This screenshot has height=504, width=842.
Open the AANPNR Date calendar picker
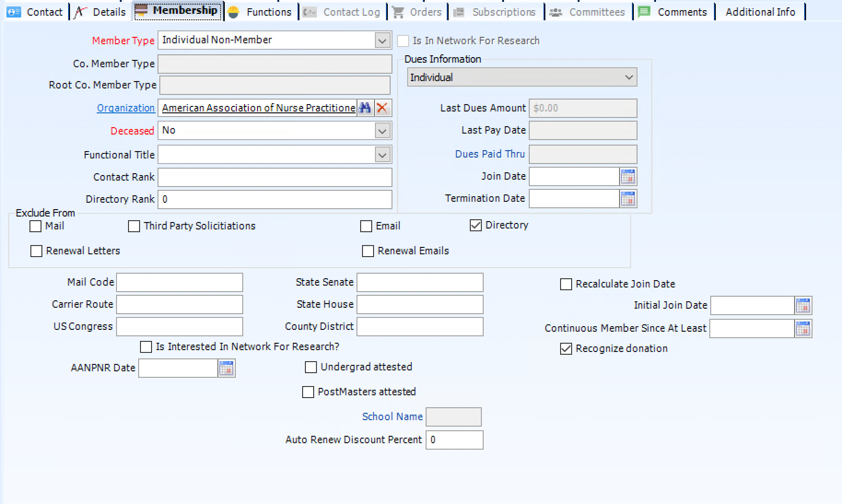[225, 368]
